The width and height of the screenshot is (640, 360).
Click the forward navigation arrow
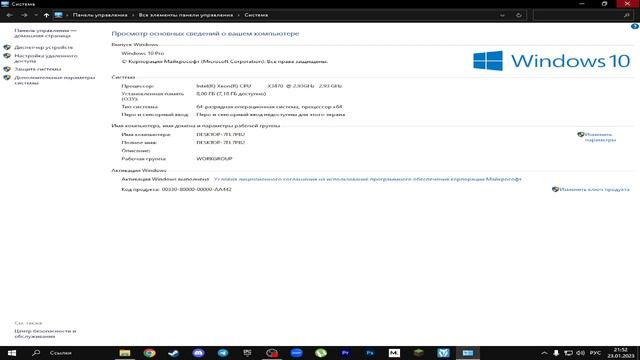tap(24, 15)
